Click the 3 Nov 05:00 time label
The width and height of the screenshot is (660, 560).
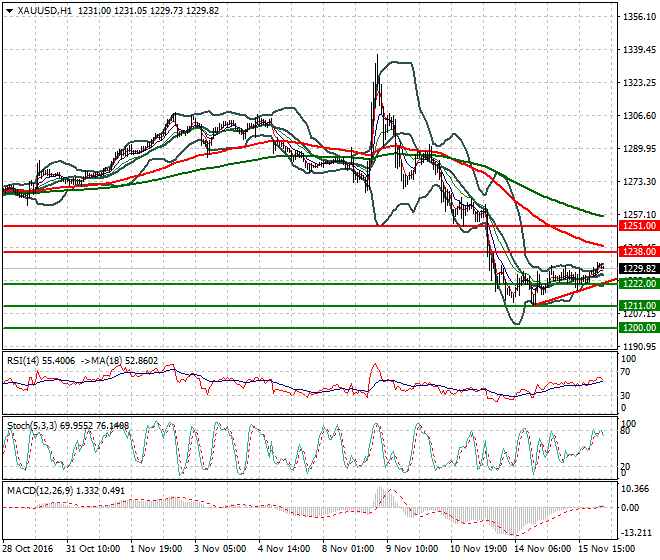tap(220, 549)
